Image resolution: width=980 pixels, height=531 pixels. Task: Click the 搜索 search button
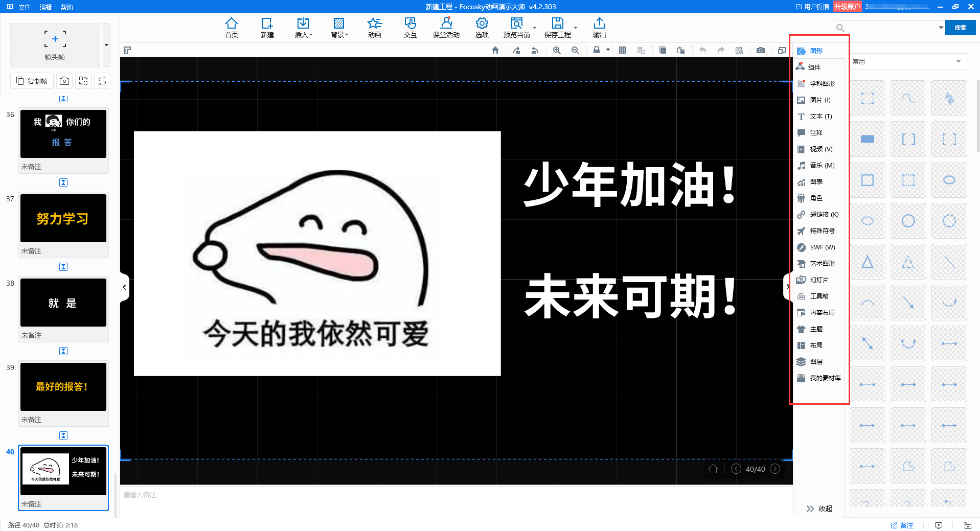point(960,27)
